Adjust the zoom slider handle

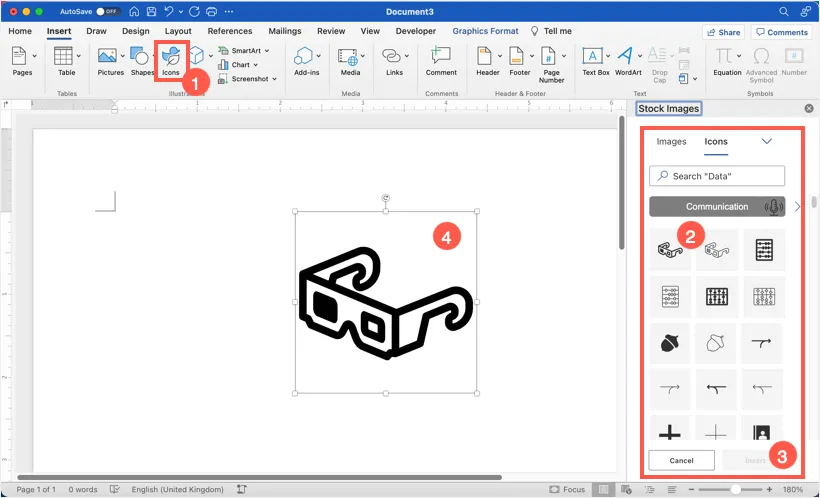(735, 490)
